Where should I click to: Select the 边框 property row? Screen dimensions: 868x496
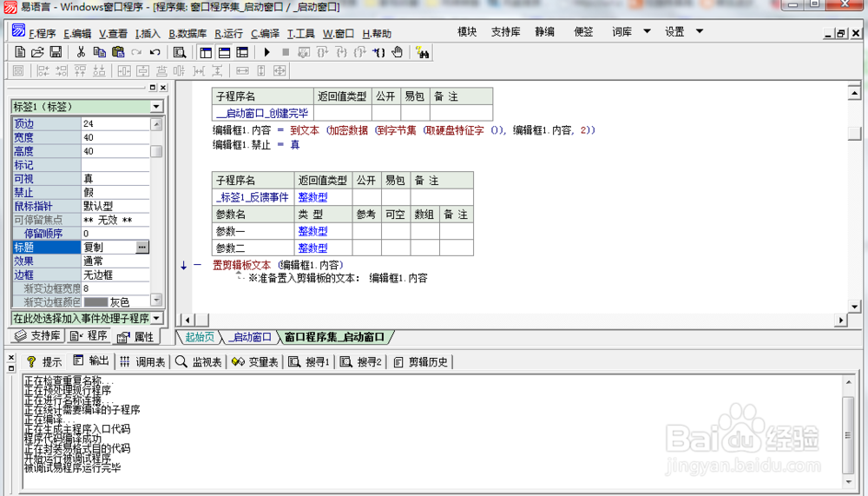pyautogui.click(x=81, y=274)
